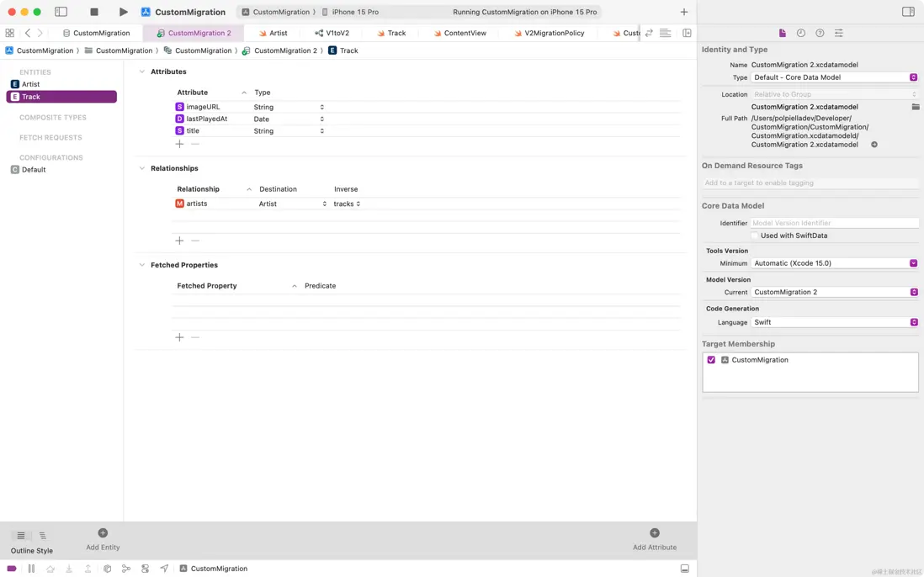Open the editor options lines icon
This screenshot has width=924, height=577.
[666, 33]
